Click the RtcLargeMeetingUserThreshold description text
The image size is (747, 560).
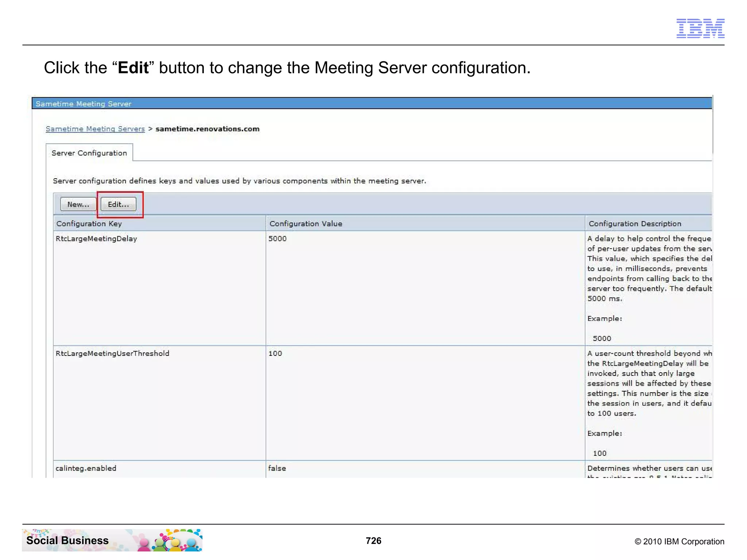point(649,403)
